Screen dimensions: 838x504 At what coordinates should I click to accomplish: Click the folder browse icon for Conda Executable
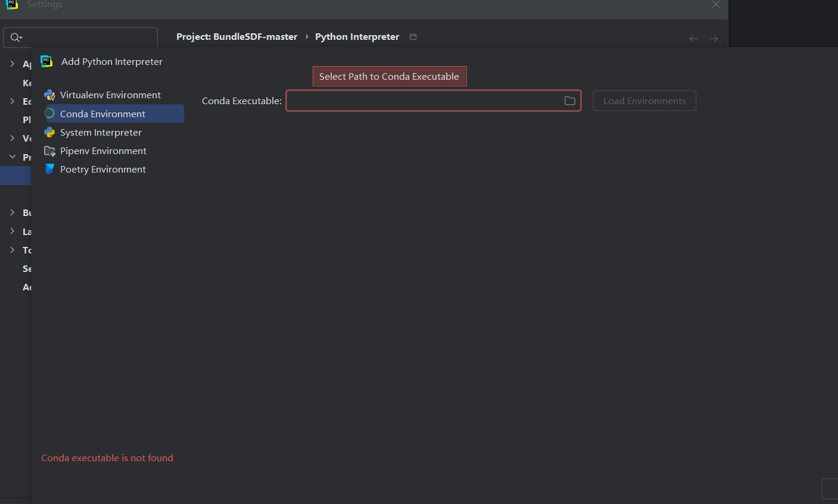[570, 101]
